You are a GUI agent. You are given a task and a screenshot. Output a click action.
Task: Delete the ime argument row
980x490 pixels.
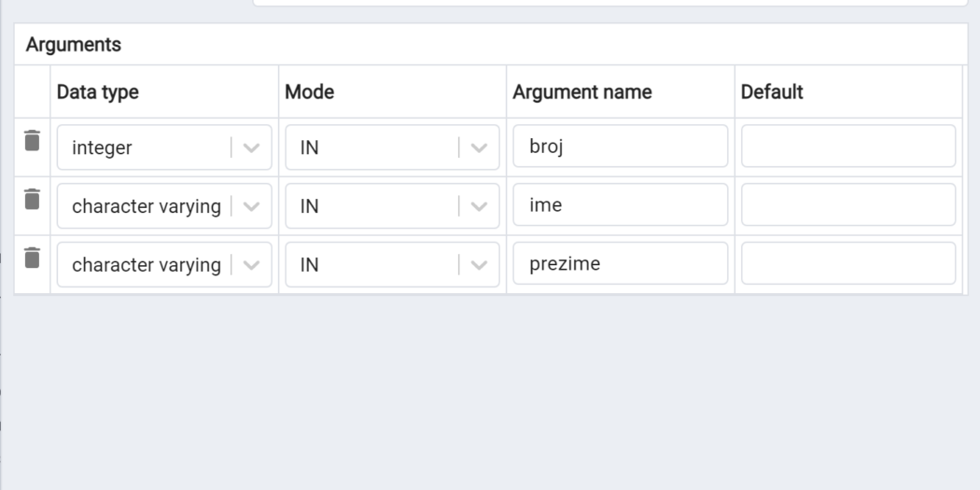pos(32,199)
